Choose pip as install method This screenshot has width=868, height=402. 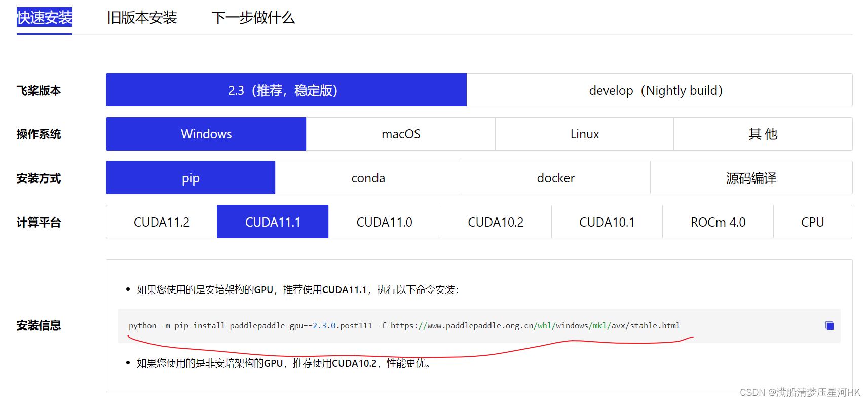(191, 178)
